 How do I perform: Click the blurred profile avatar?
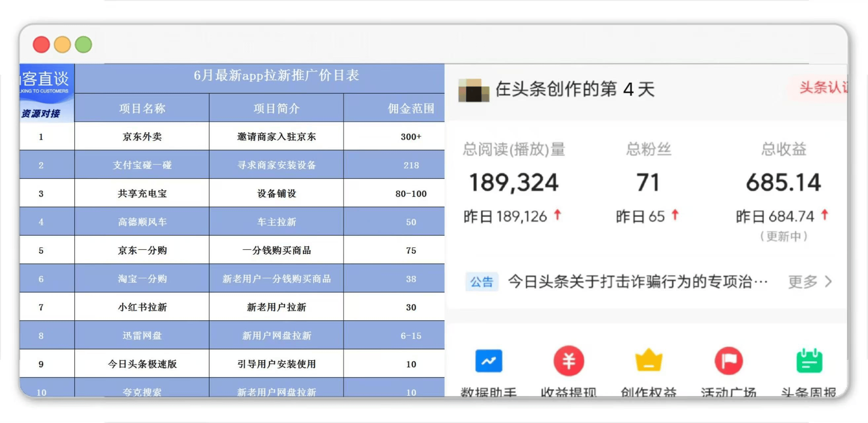coord(473,90)
